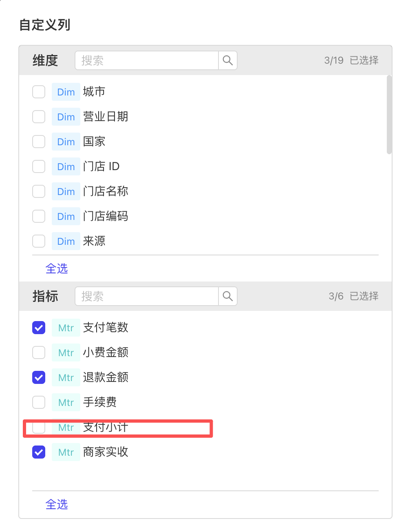Enable the 营业日期 dimension checkbox

[39, 117]
